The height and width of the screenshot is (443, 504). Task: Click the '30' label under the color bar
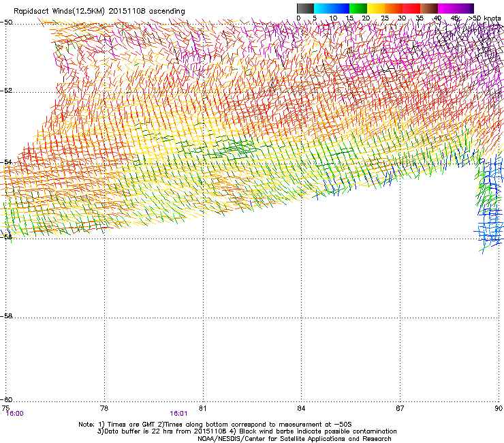[402, 18]
